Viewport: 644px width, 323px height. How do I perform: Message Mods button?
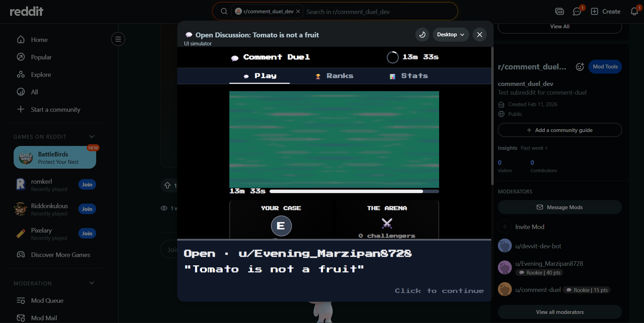click(560, 207)
